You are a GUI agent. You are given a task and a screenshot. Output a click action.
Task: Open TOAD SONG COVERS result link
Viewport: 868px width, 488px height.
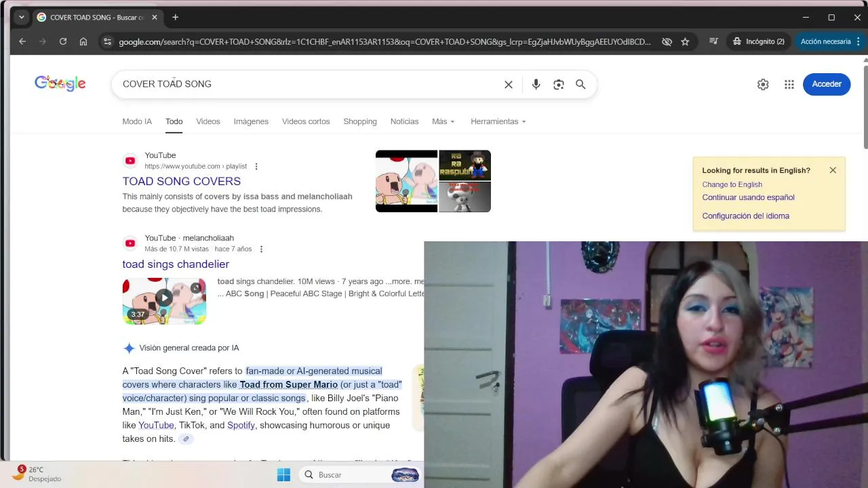click(182, 181)
